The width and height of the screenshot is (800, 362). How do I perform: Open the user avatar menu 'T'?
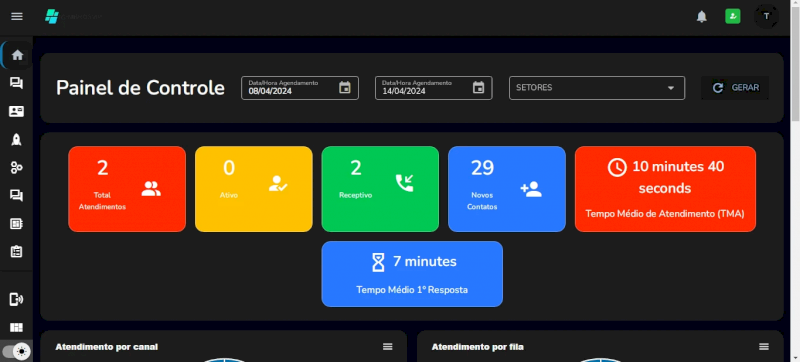(766, 16)
